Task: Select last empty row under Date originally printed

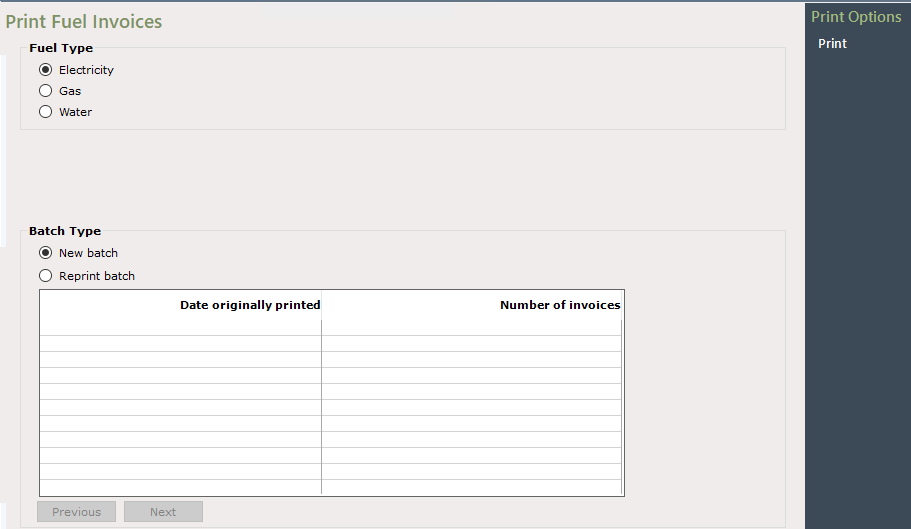Action: 181,487
